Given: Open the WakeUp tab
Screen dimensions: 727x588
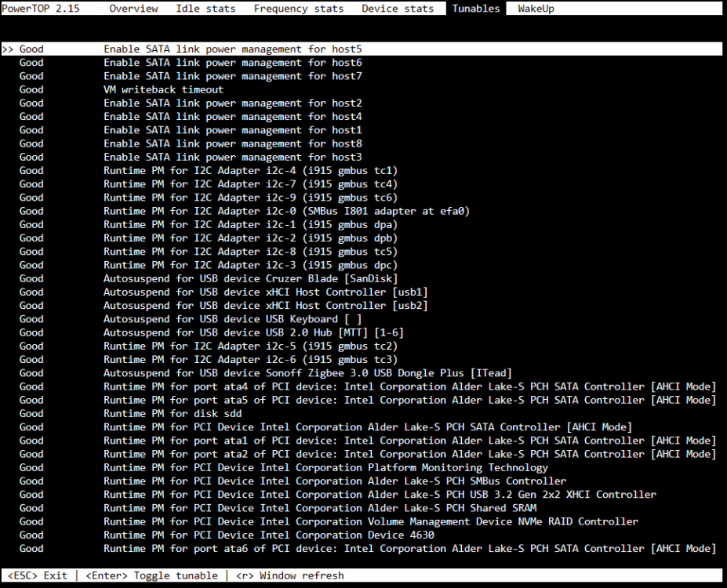Looking at the screenshot, I should pos(536,9).
